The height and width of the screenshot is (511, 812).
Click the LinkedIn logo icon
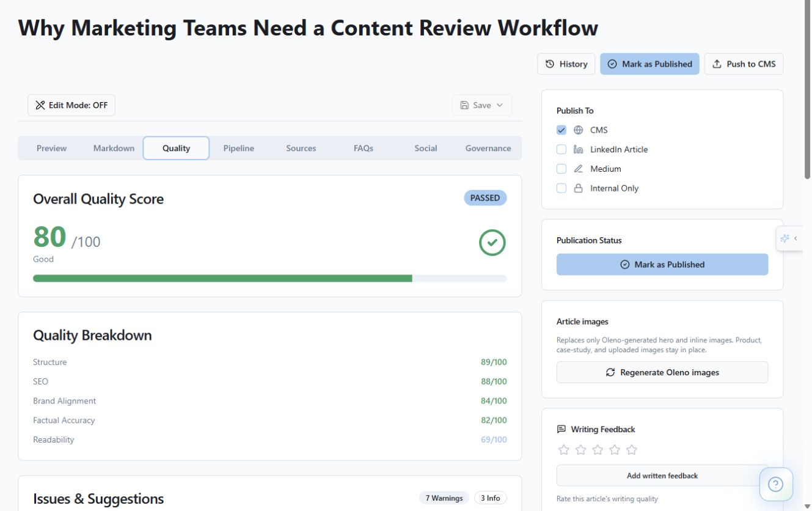click(579, 150)
